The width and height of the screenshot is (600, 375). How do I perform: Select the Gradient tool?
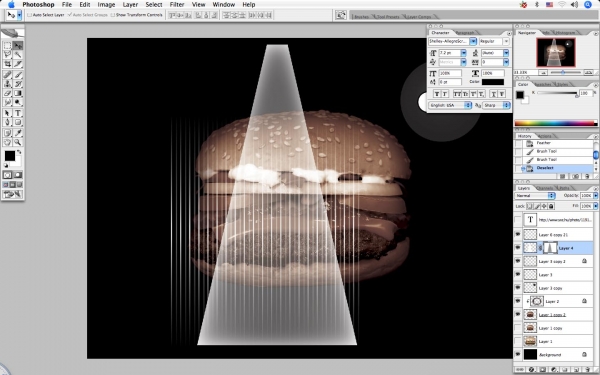coord(18,93)
